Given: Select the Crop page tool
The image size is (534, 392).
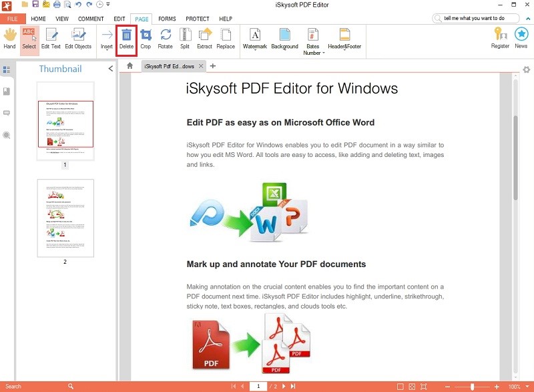Looking at the screenshot, I should pos(146,39).
